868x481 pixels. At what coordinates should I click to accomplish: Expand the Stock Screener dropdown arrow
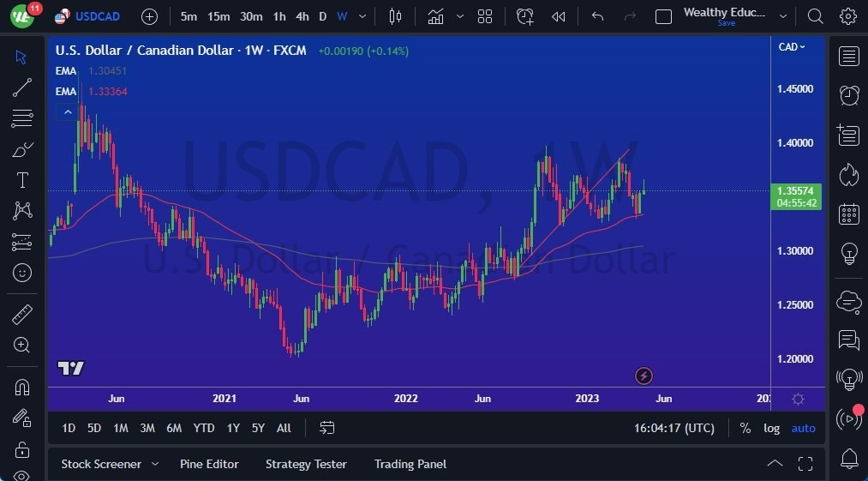[x=155, y=464]
